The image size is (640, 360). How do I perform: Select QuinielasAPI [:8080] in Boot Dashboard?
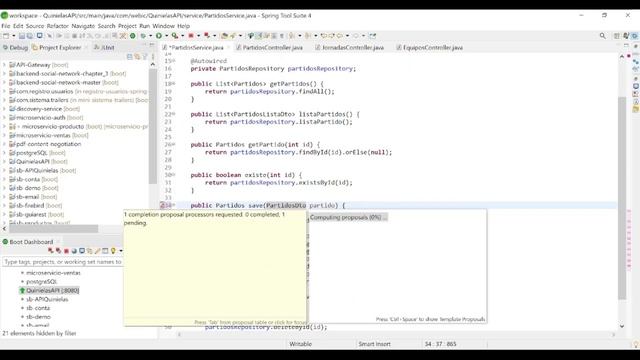click(53, 291)
